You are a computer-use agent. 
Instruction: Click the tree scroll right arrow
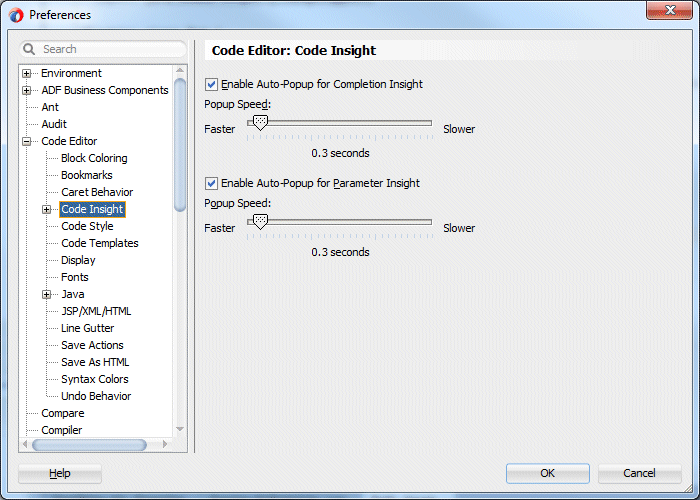[165, 444]
